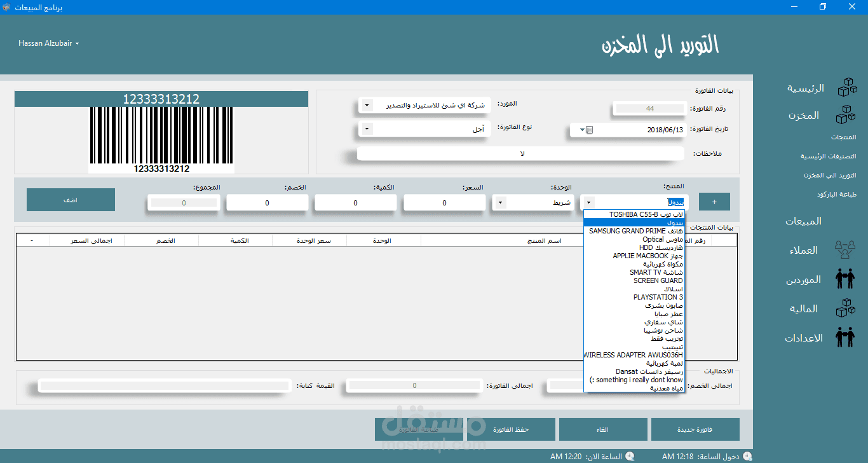The height and width of the screenshot is (463, 868).
Task: Open التصنيفات الرئيسية categories submenu
Action: (x=828, y=156)
